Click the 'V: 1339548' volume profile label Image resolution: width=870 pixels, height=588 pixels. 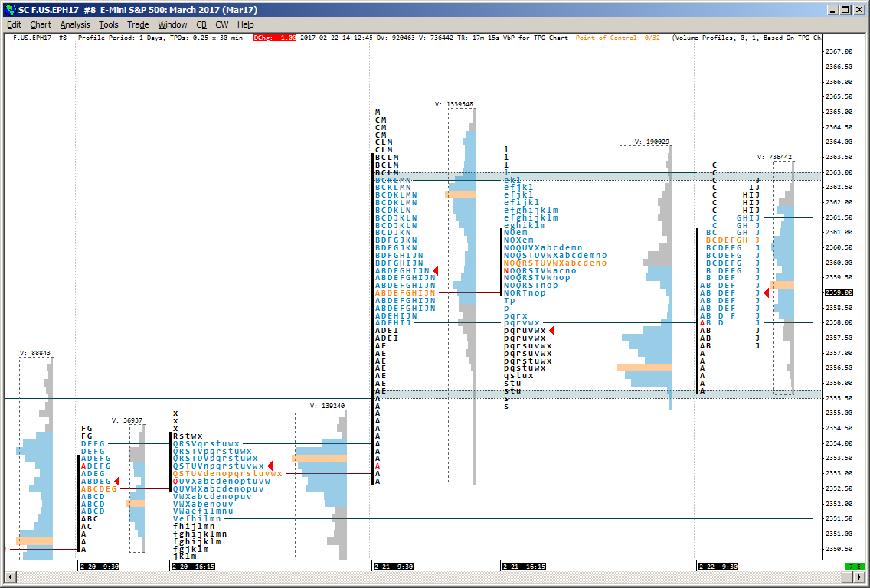coord(454,103)
